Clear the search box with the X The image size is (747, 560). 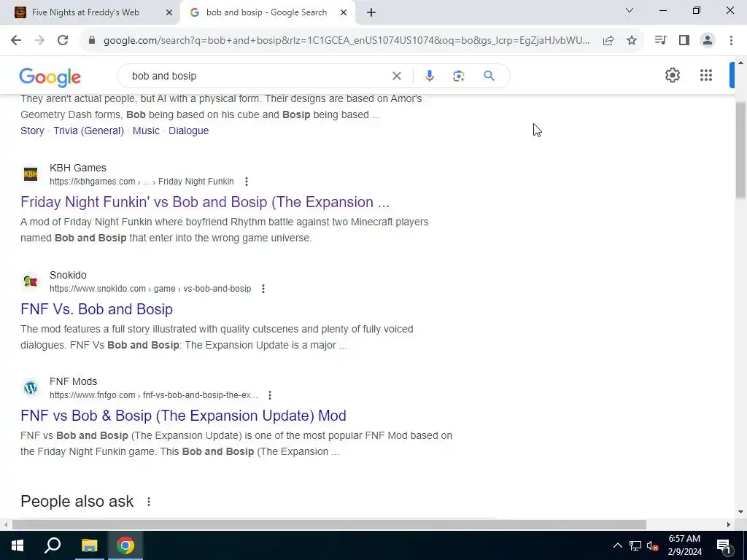396,76
